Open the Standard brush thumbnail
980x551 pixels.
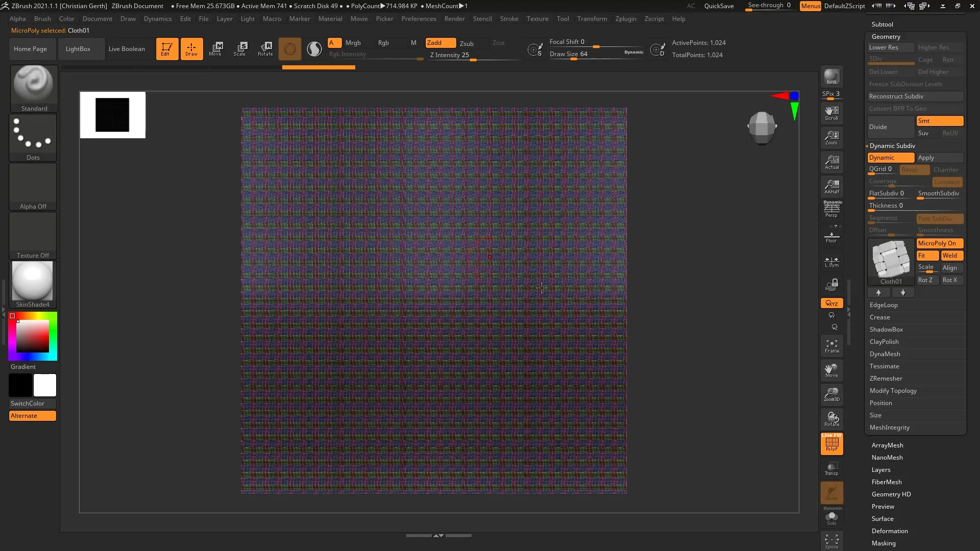pyautogui.click(x=34, y=88)
